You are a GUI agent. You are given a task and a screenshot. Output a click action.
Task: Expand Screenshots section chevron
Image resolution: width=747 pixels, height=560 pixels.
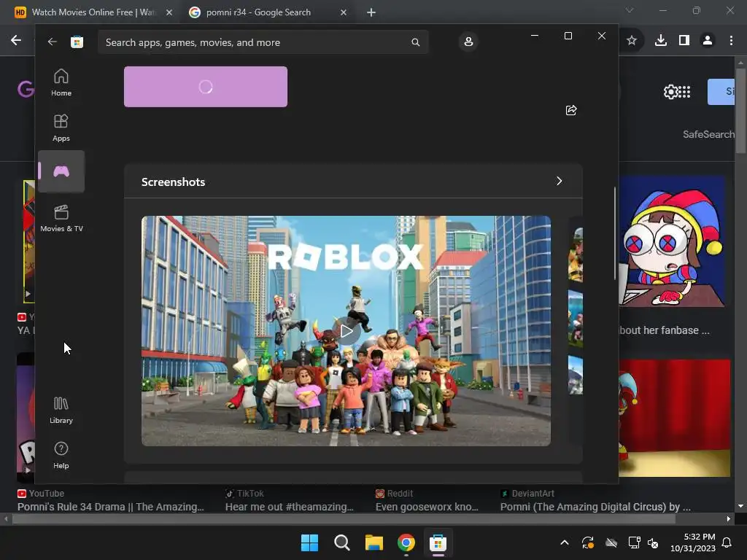coord(560,181)
